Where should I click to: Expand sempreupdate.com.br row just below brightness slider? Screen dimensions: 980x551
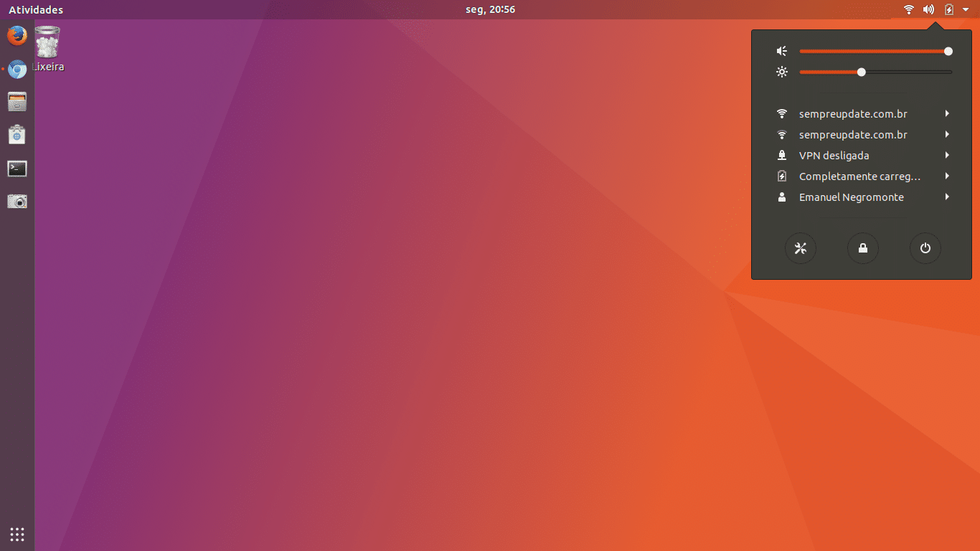863,114
